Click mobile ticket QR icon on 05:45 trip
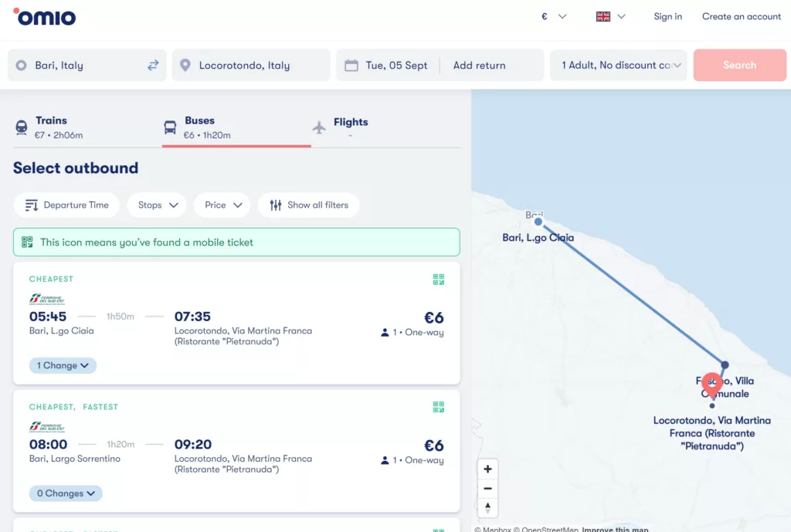 click(439, 280)
